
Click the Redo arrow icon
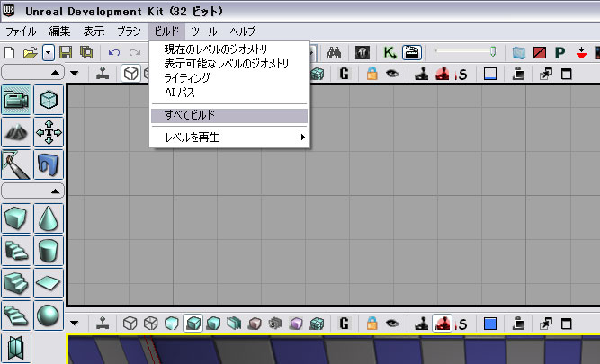point(135,52)
